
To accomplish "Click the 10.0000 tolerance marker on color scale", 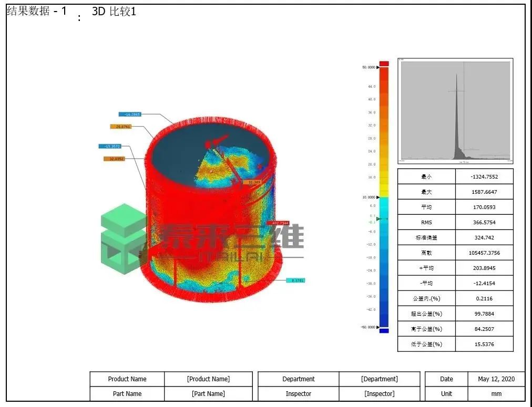I will [377, 197].
